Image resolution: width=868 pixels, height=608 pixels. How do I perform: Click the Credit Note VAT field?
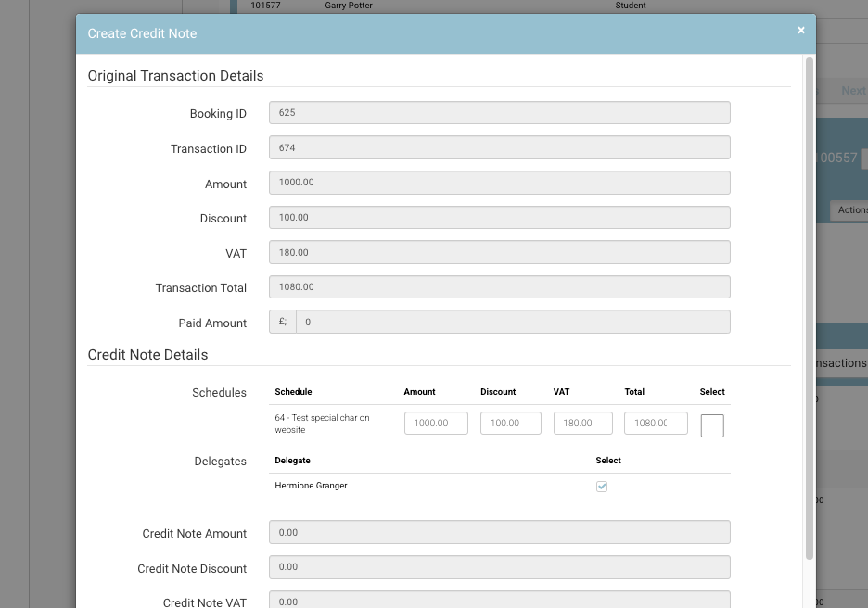pyautogui.click(x=499, y=600)
